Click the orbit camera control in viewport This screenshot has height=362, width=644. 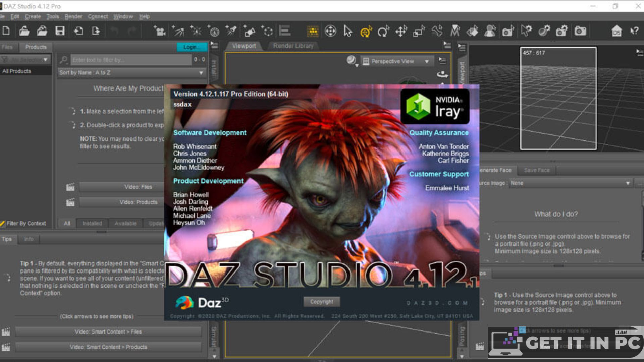coord(442,74)
